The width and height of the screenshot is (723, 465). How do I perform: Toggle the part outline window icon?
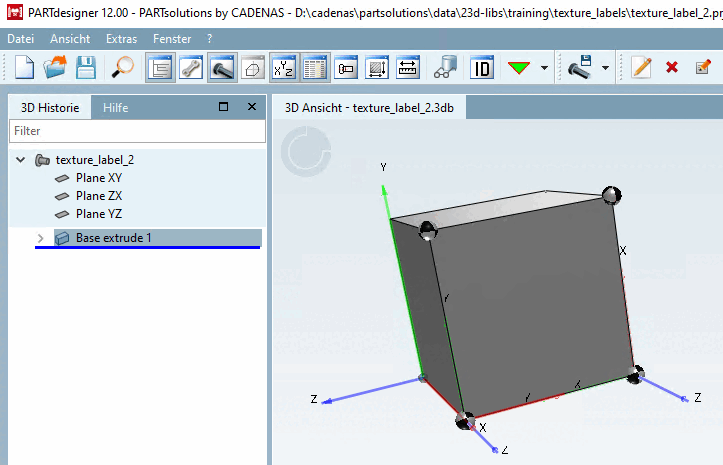pyautogui.click(x=346, y=68)
